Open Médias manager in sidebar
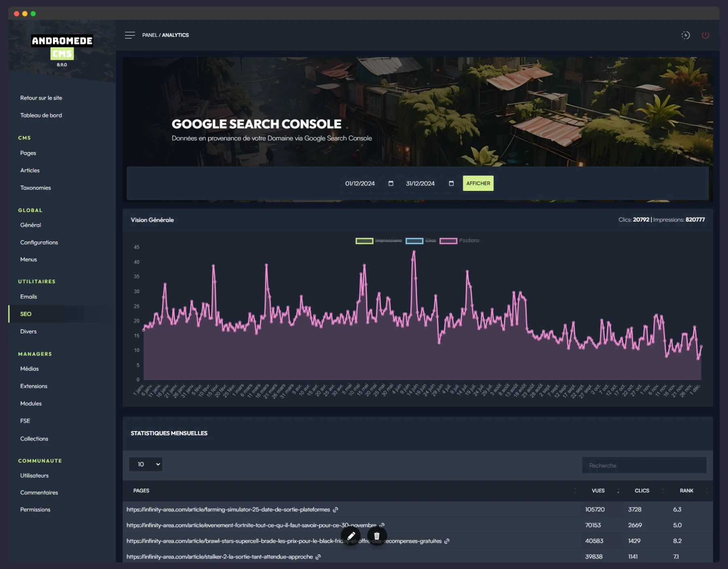728x569 pixels. click(30, 369)
